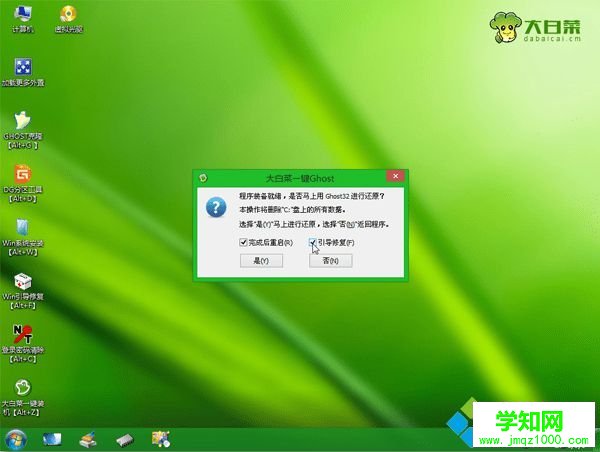Viewport: 600px width, 452px height.
Task: Open the Windows Start menu orb
Action: (x=15, y=439)
